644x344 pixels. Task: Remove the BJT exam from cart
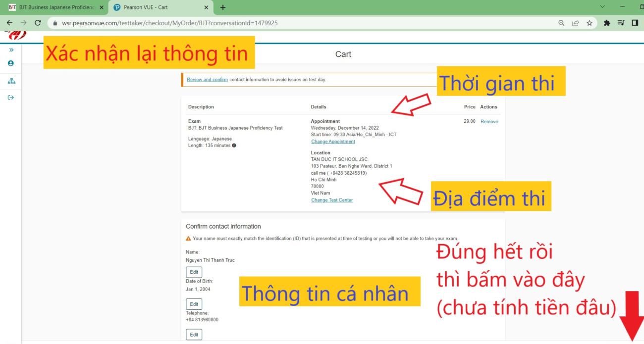(489, 122)
